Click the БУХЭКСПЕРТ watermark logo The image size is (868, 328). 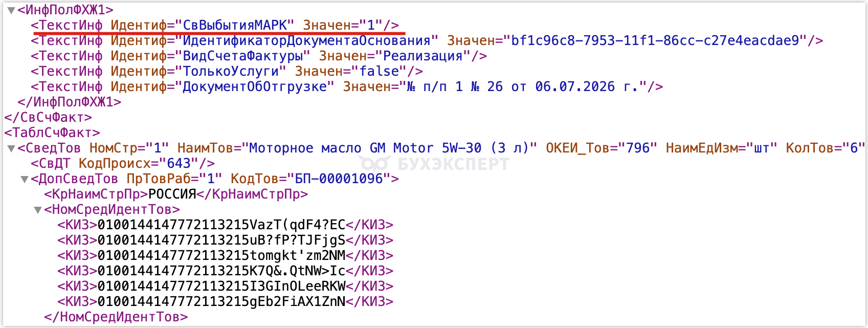(x=434, y=164)
